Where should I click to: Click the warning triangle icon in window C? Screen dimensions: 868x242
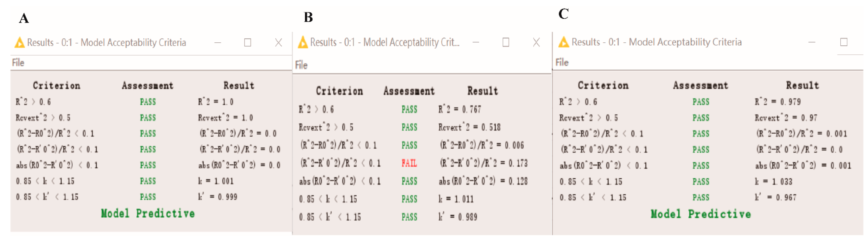point(564,42)
